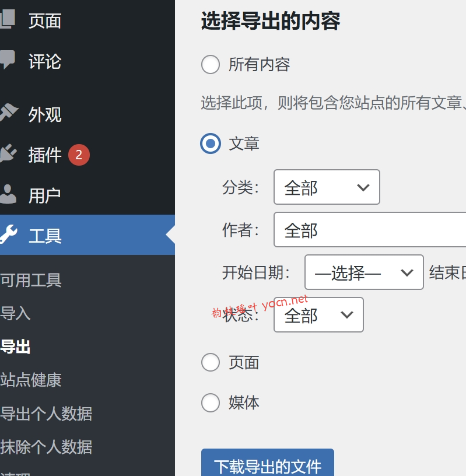Viewport: 466px width, 476px height.
Task: Open the 工具 sidebar menu
Action: tap(87, 235)
